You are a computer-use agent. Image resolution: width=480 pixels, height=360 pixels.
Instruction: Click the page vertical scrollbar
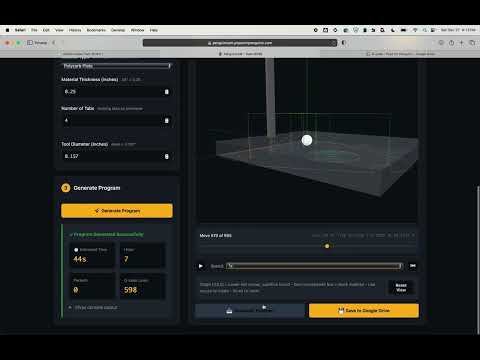pos(478,260)
